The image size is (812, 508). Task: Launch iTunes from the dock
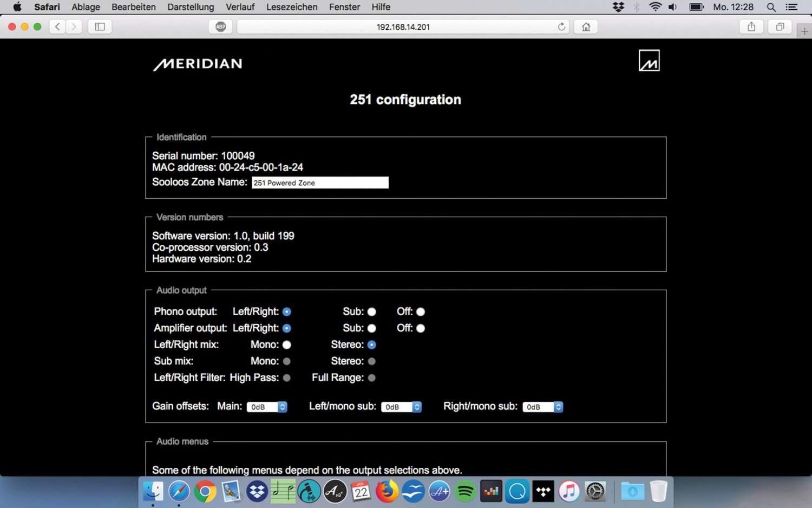(569, 491)
